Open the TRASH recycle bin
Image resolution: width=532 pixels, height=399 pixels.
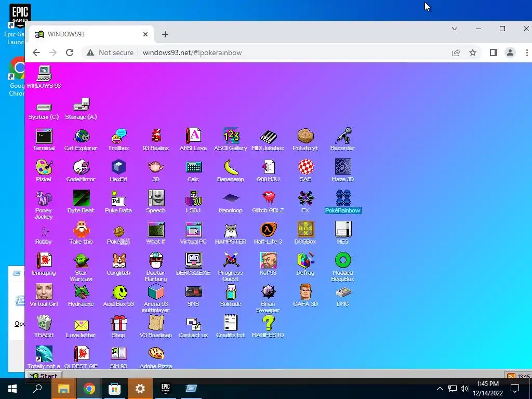pos(44,323)
